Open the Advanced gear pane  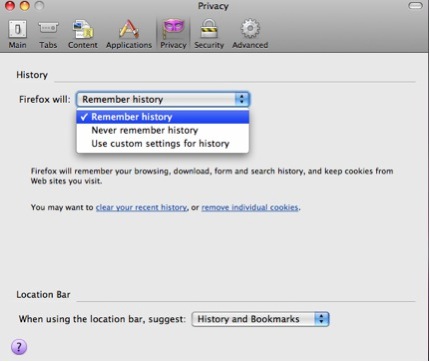(x=250, y=35)
